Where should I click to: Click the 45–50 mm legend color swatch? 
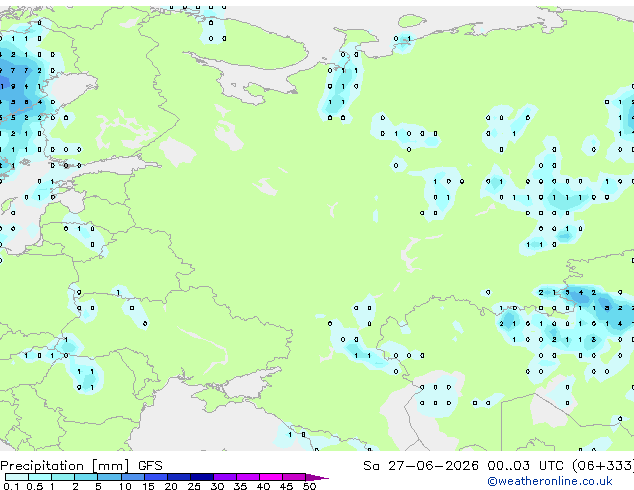[294, 477]
